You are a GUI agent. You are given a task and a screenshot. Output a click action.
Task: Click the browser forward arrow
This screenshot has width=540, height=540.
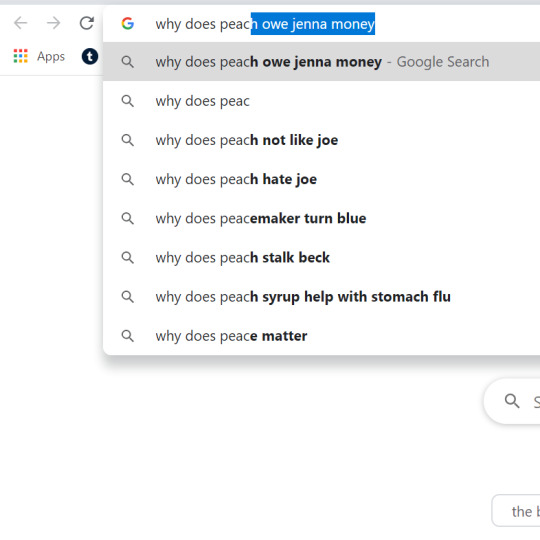tap(53, 23)
